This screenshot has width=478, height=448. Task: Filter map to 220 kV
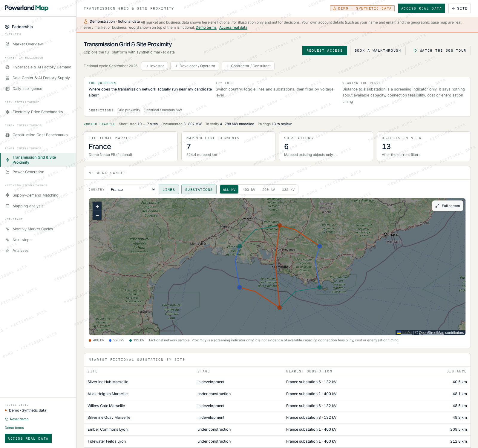[x=269, y=190]
